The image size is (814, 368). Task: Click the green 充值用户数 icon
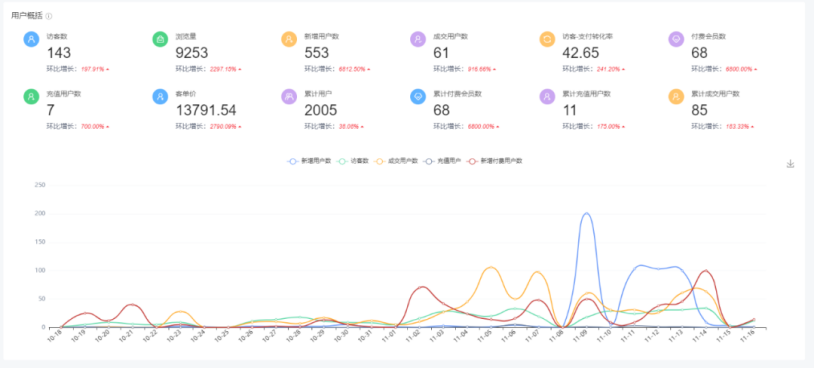32,96
